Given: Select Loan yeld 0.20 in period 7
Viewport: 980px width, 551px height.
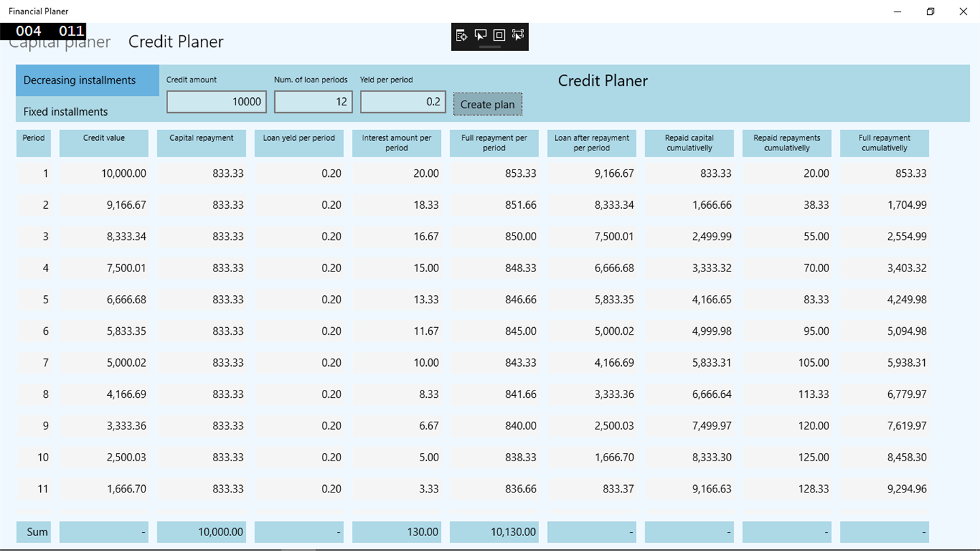Looking at the screenshot, I should (x=299, y=363).
